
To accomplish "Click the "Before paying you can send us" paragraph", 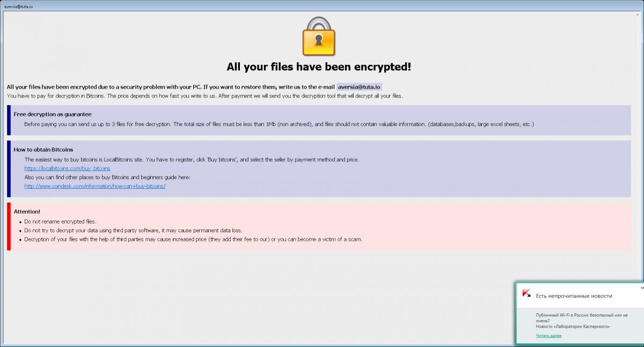I will click(x=279, y=124).
